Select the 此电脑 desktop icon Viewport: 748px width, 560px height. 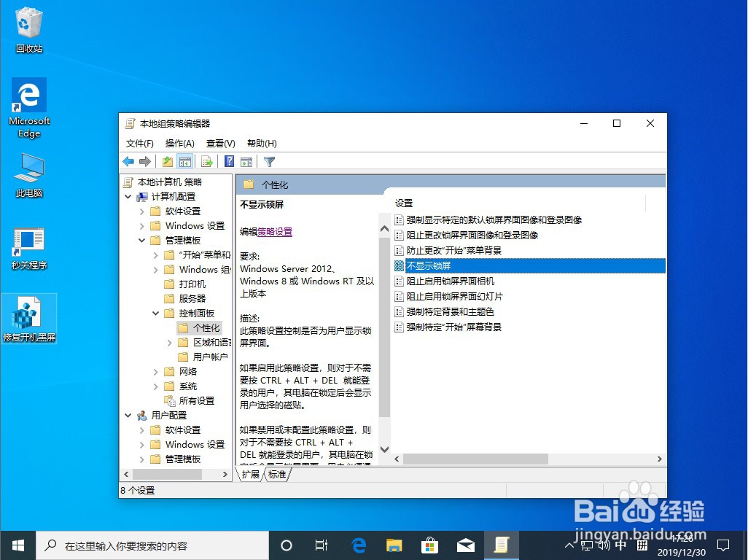[29, 175]
